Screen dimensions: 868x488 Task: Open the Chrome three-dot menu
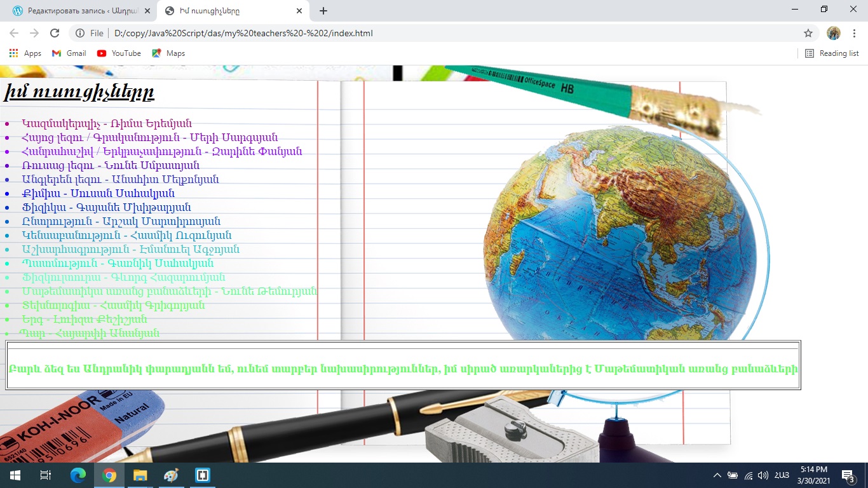tap(855, 33)
